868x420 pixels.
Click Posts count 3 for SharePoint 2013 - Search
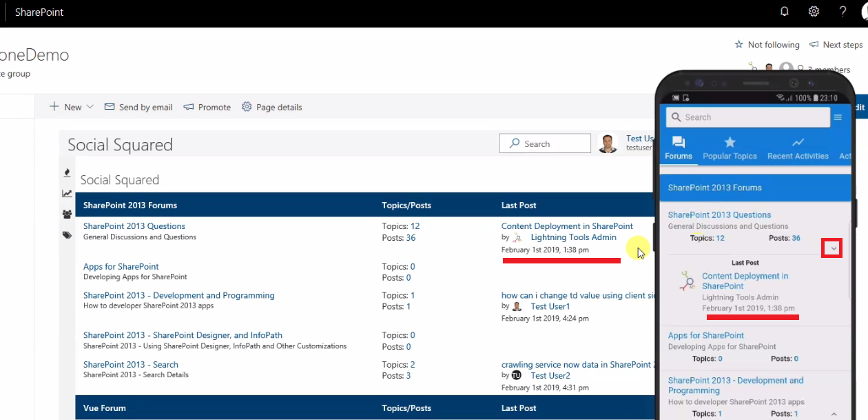pyautogui.click(x=409, y=376)
